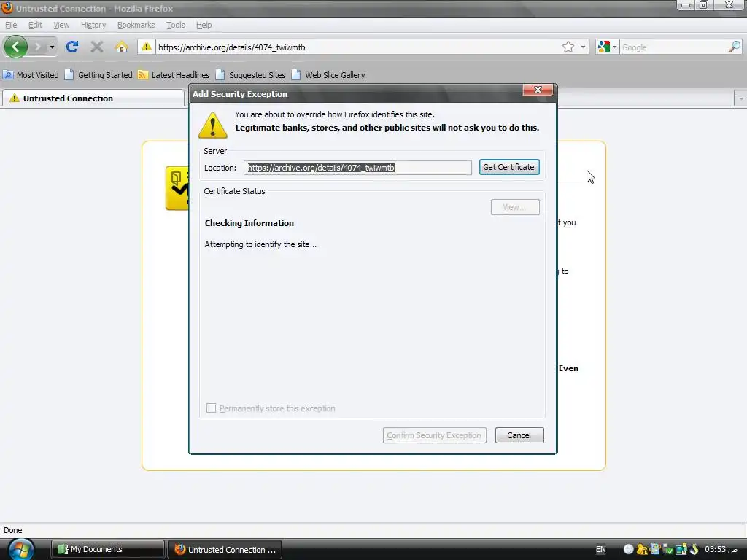The height and width of the screenshot is (560, 747).
Task: Click the warning site identity icon
Action: pyautogui.click(x=146, y=46)
